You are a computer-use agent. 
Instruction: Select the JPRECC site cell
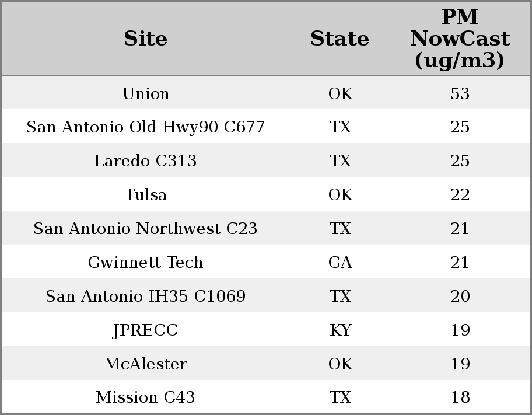coord(145,330)
